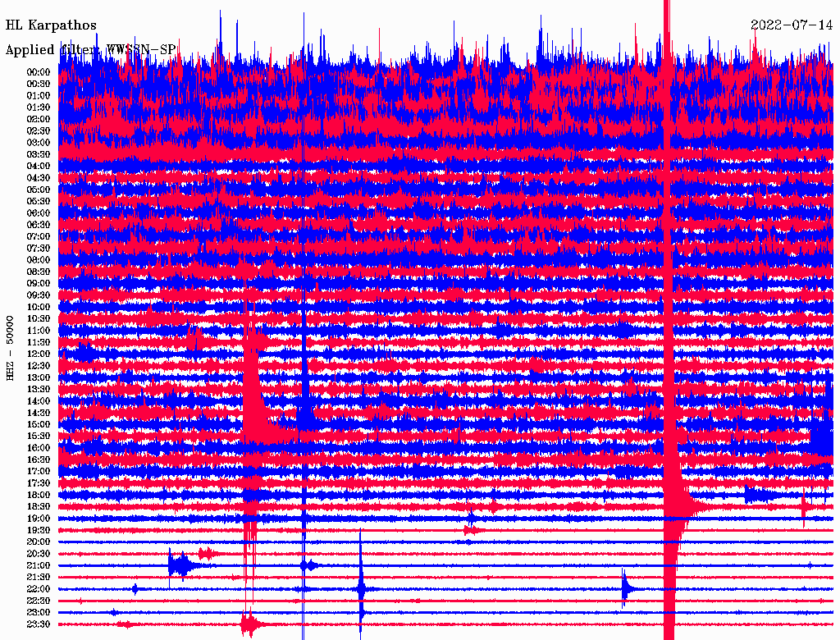Pick the 02:30 time row label
Image resolution: width=840 pixels, height=640 pixels.
pyautogui.click(x=39, y=130)
